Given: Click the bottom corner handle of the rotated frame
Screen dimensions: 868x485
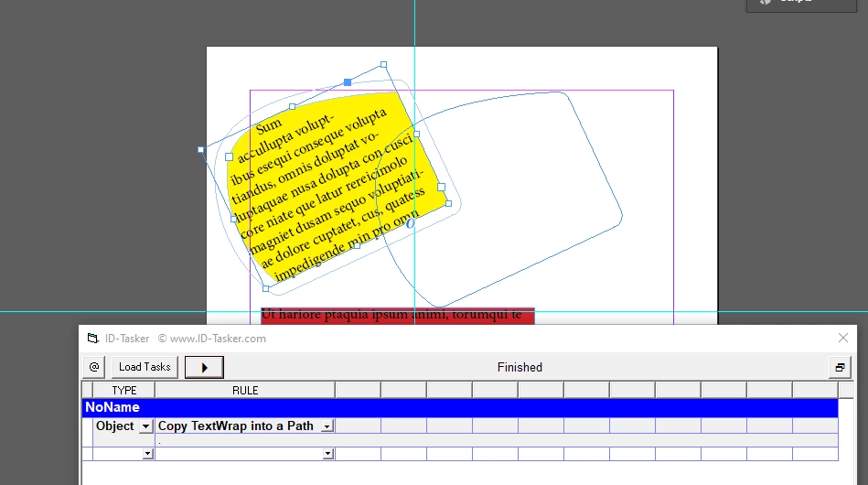Looking at the screenshot, I should 266,288.
